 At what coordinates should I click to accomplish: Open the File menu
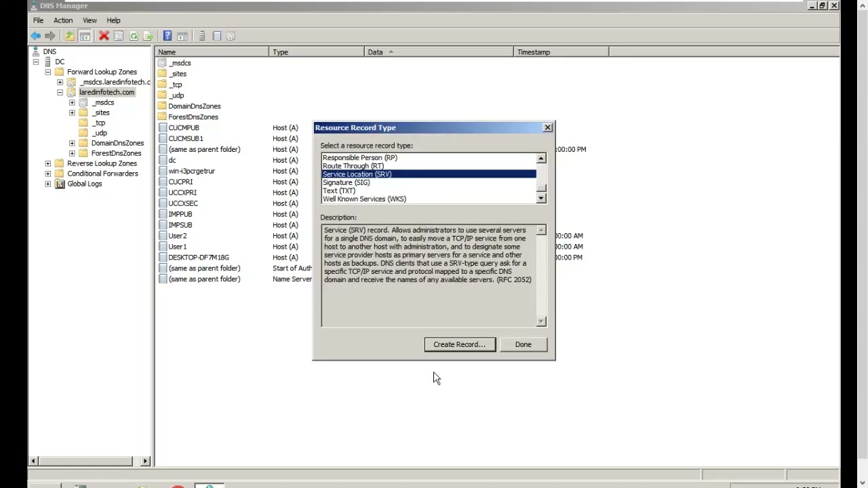coord(38,20)
